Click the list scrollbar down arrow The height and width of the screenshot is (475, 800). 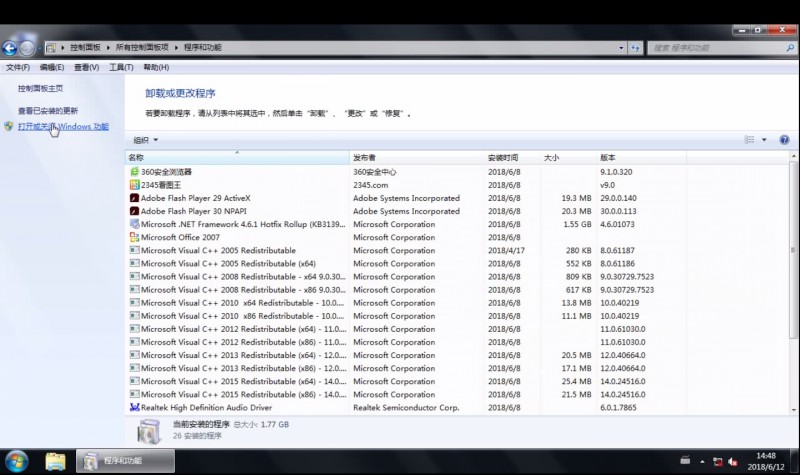[793, 410]
